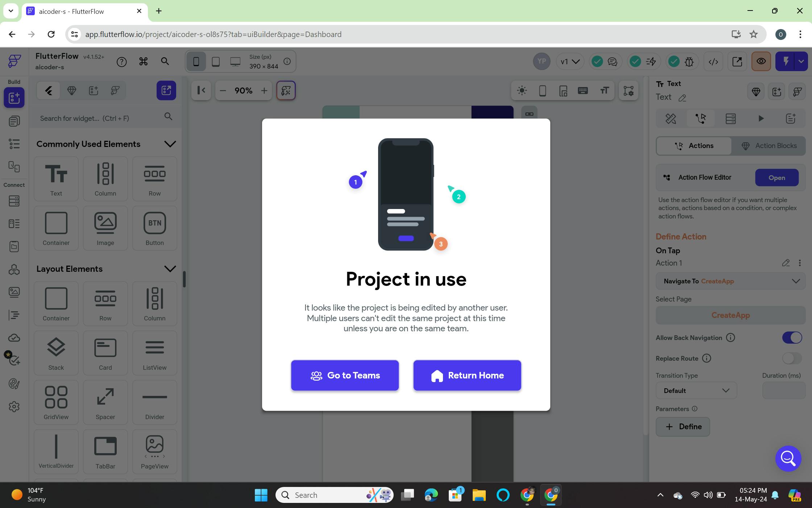This screenshot has width=812, height=508.
Task: Zoom out canvas minus icon
Action: [x=223, y=90]
